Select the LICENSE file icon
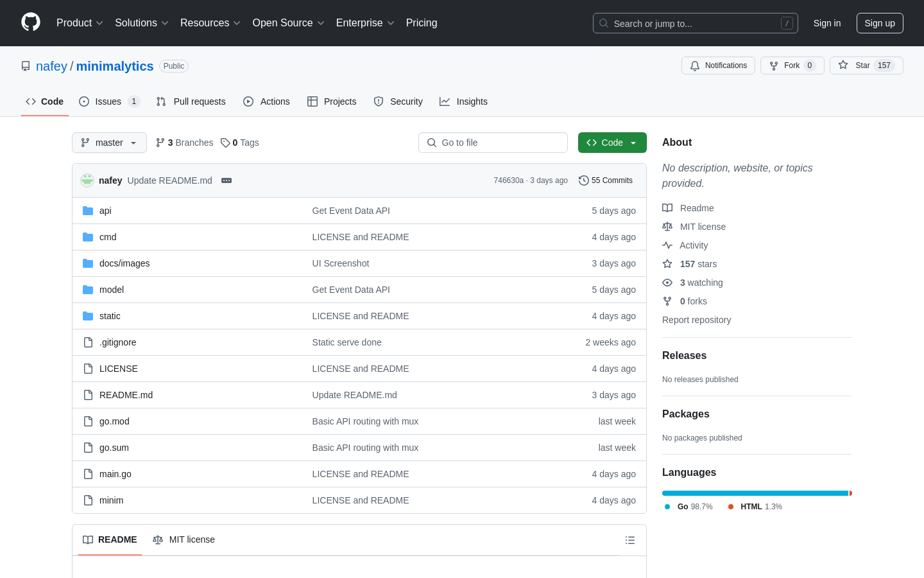 tap(88, 369)
